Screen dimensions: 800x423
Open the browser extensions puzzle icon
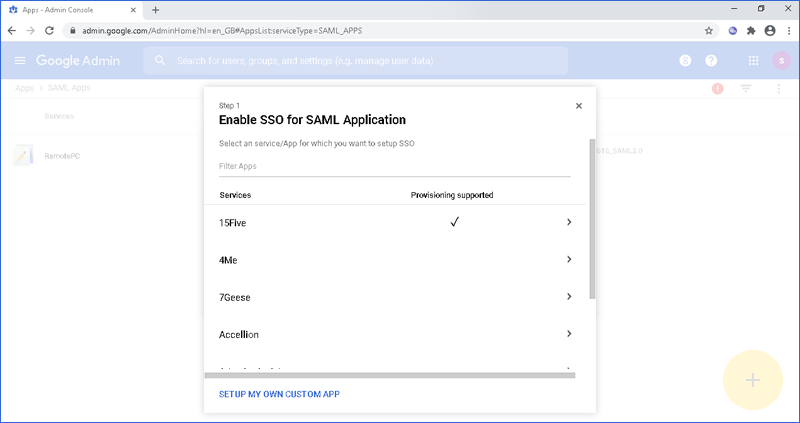click(750, 30)
